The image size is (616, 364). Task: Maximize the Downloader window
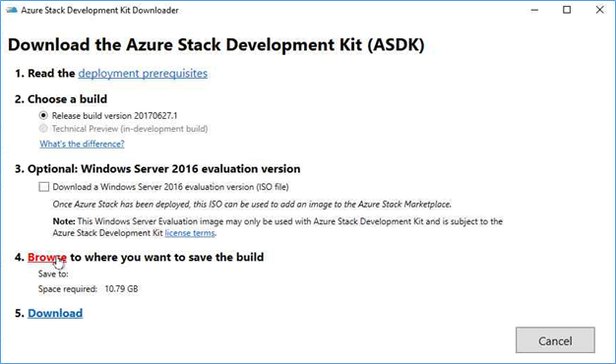567,10
